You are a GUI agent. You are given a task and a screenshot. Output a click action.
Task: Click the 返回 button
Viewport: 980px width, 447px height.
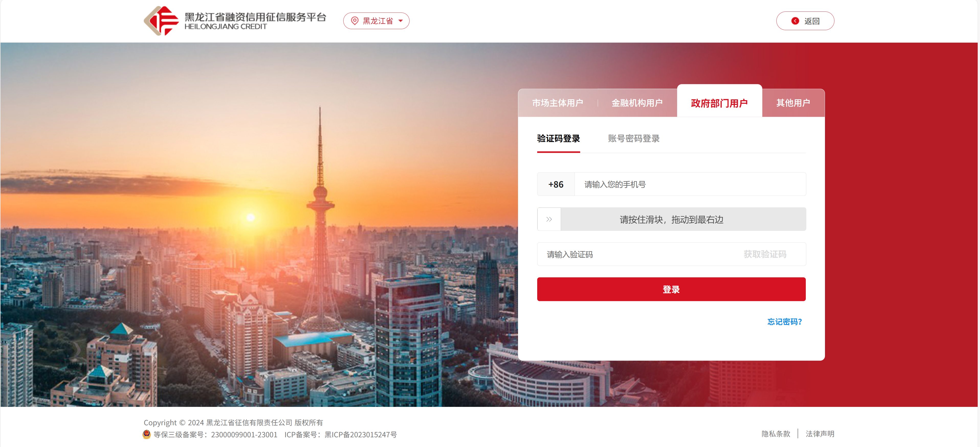click(x=805, y=21)
